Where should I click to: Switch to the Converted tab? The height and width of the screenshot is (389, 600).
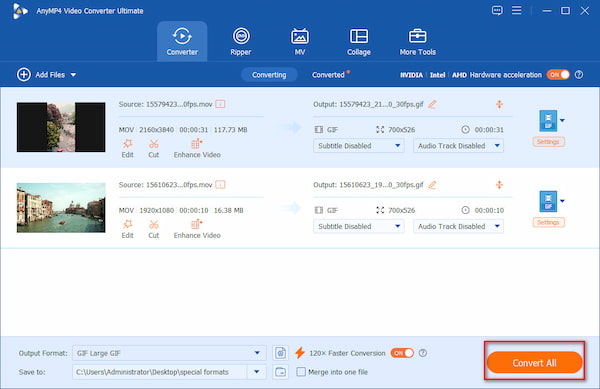pyautogui.click(x=328, y=75)
